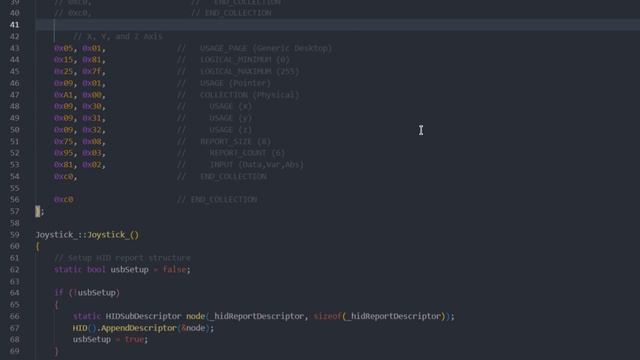Click the 0x32 value on line 50
The height and width of the screenshot is (360, 640).
[x=91, y=130]
